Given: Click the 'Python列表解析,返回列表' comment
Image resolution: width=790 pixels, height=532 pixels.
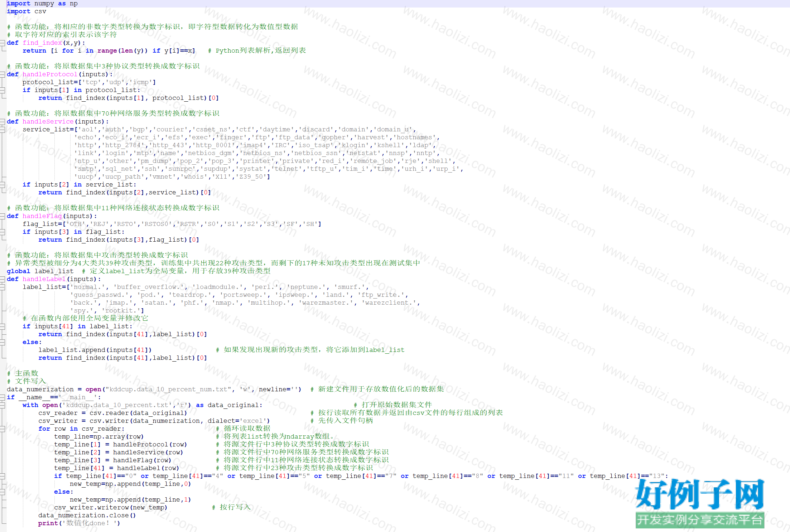Looking at the screenshot, I should [257, 51].
